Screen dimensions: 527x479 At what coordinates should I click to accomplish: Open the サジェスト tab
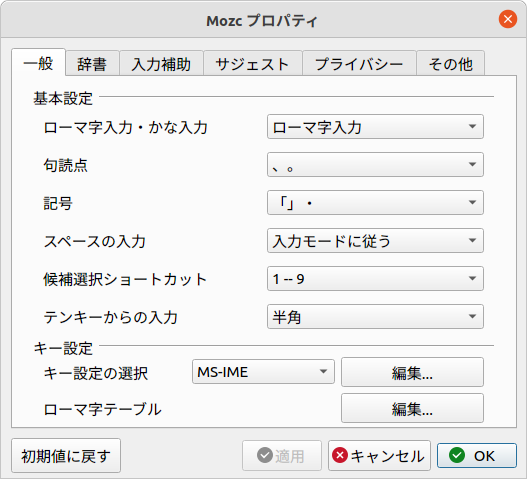252,64
